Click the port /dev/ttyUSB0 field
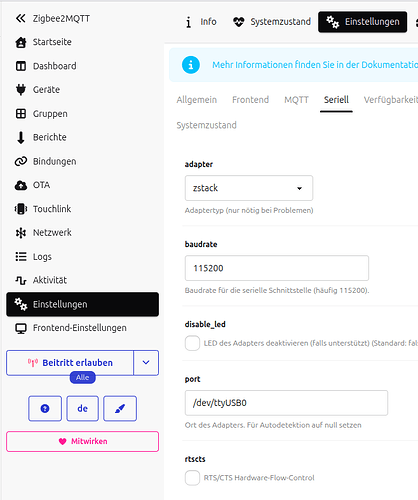The width and height of the screenshot is (418, 500). 286,403
